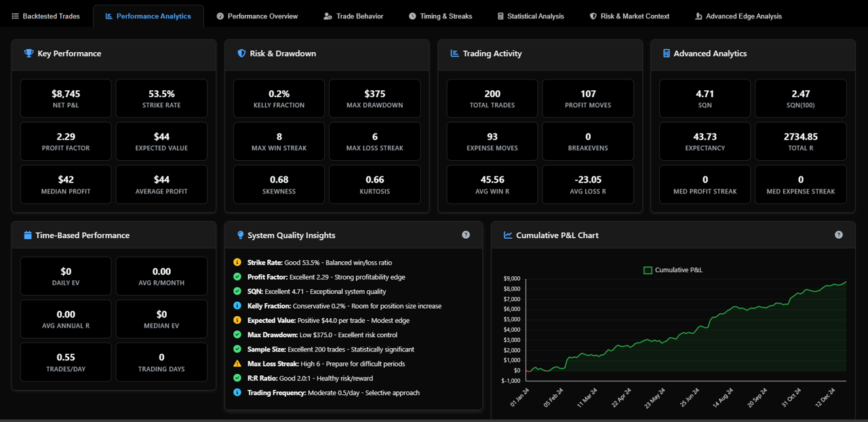The height and width of the screenshot is (422, 868).
Task: Click the lightbulb icon of System Quality Insights
Action: click(241, 235)
